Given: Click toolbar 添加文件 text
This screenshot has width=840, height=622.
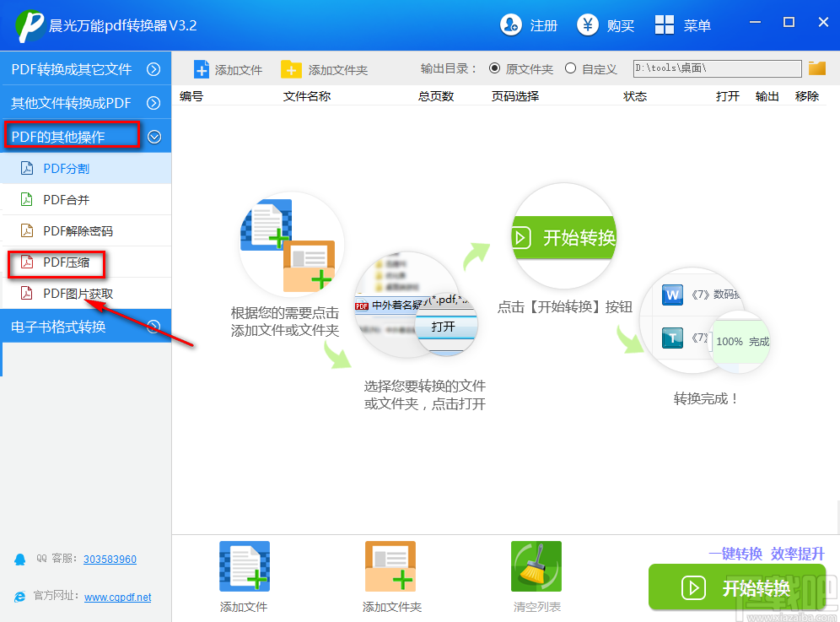Looking at the screenshot, I should coord(239,70).
